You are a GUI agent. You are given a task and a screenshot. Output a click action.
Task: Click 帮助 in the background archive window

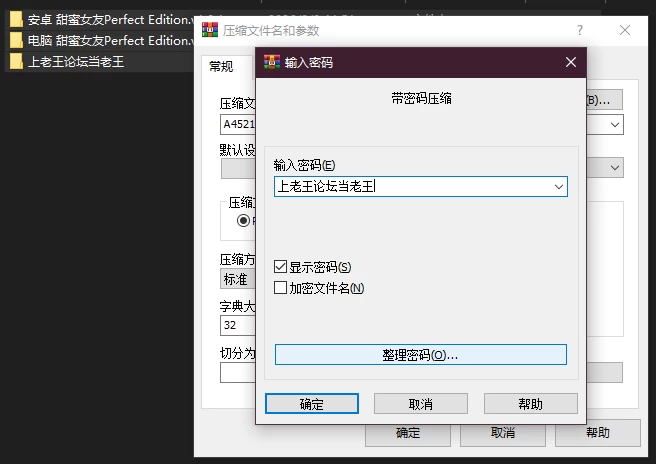tap(598, 433)
